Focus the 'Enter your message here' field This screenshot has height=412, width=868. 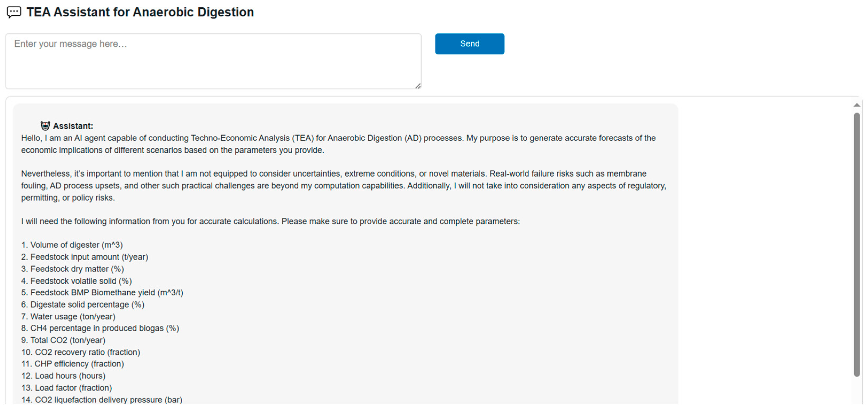click(213, 61)
